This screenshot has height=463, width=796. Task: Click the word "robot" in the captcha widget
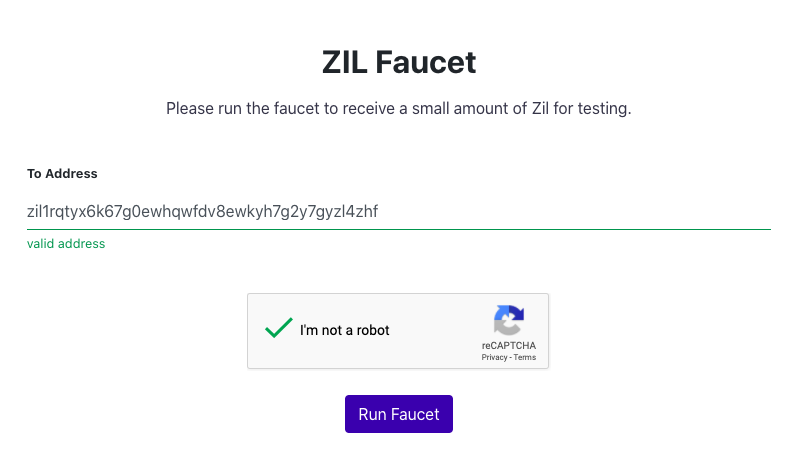point(373,330)
